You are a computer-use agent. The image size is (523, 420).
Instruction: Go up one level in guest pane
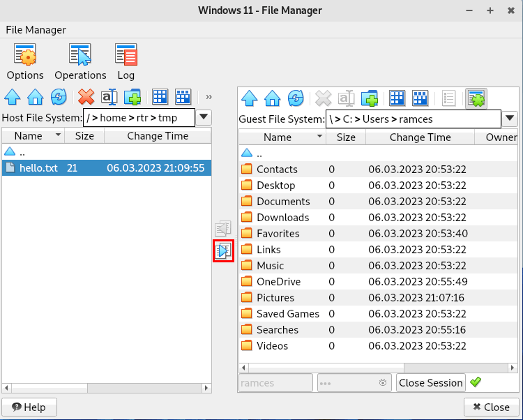[249, 98]
